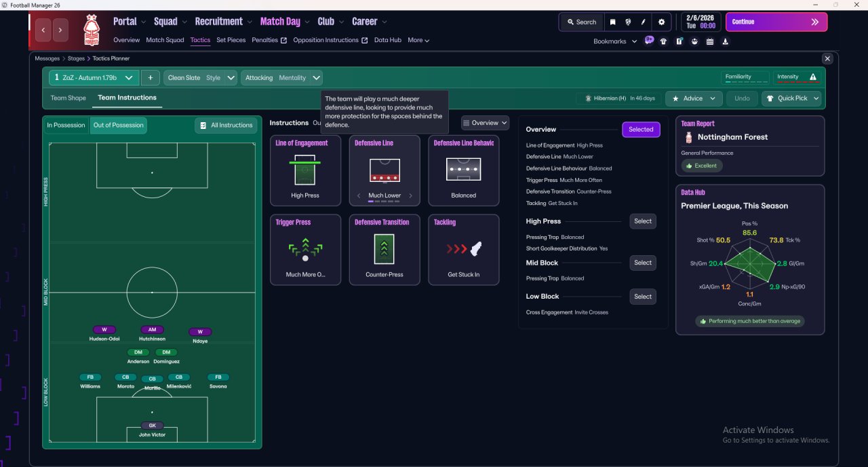
Task: Open the Overview view dropdown
Action: coord(485,123)
